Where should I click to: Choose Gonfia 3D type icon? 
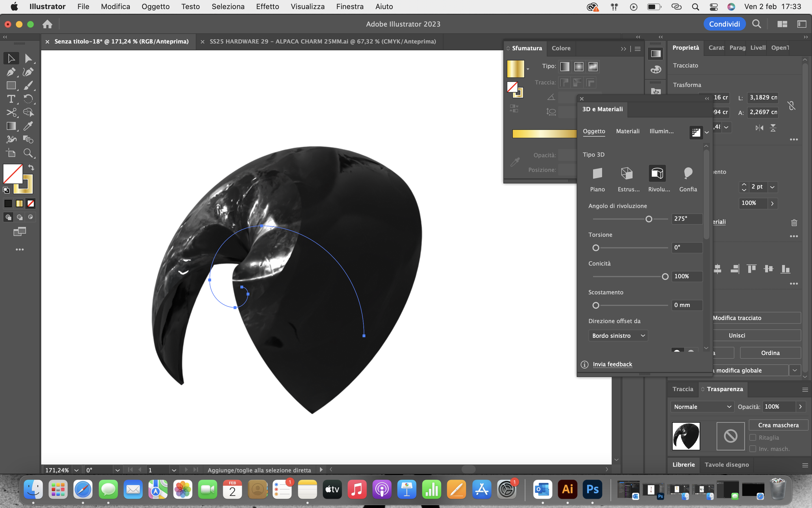pos(688,174)
